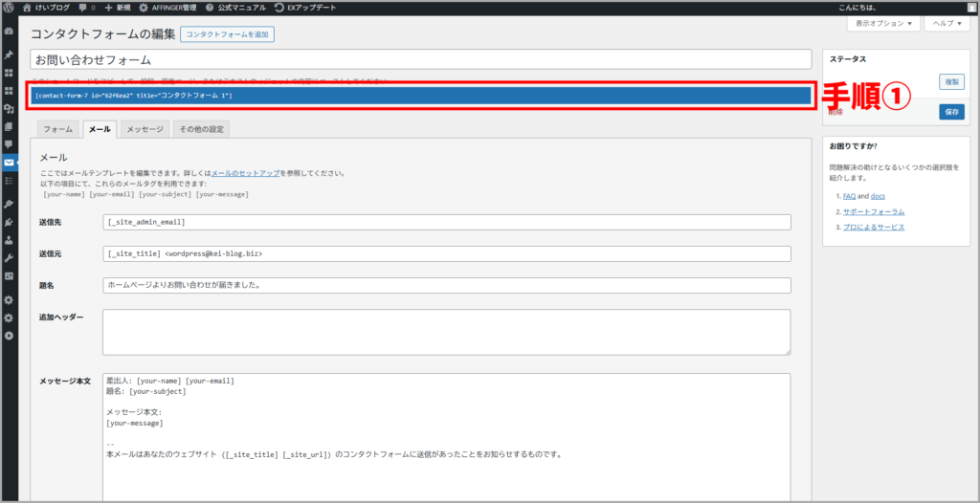The image size is (980, 503).
Task: Open Tools via the wrench sidebar icon
Action: click(x=9, y=258)
